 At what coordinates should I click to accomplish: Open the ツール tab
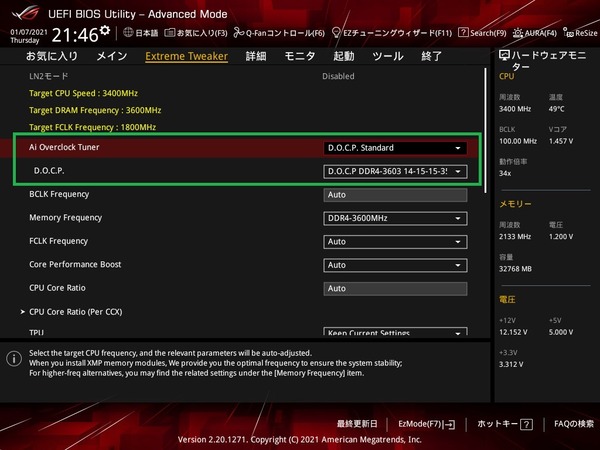[x=388, y=56]
